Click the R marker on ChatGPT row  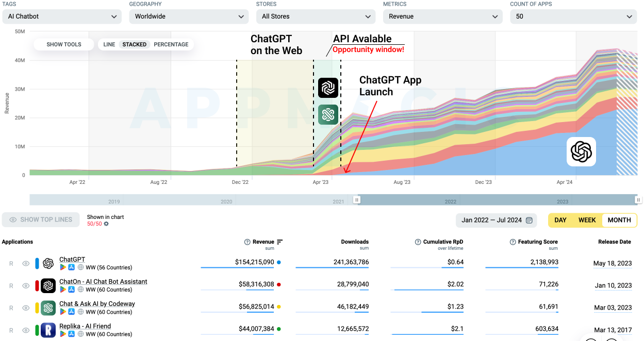pyautogui.click(x=11, y=264)
